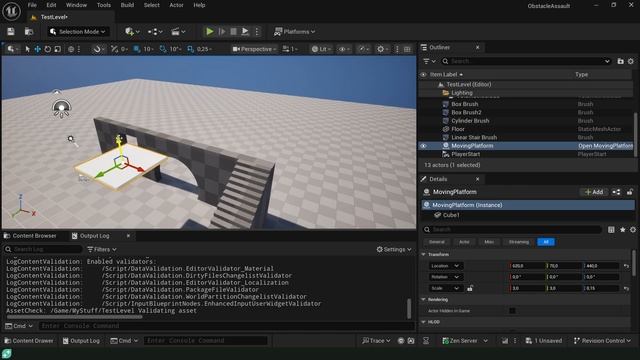Check the Actor Hidden In Game checkbox

512,311
